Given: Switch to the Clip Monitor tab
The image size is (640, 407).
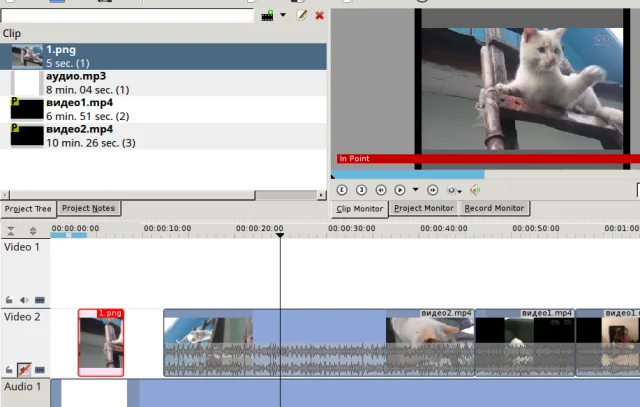Looking at the screenshot, I should click(360, 209).
